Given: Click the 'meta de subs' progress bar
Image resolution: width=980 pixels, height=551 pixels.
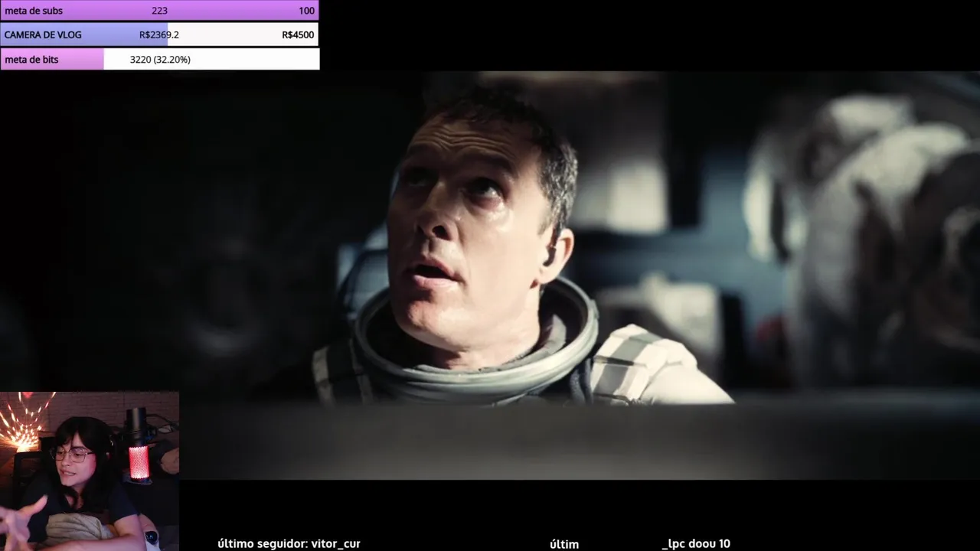Looking at the screenshot, I should pyautogui.click(x=159, y=11).
